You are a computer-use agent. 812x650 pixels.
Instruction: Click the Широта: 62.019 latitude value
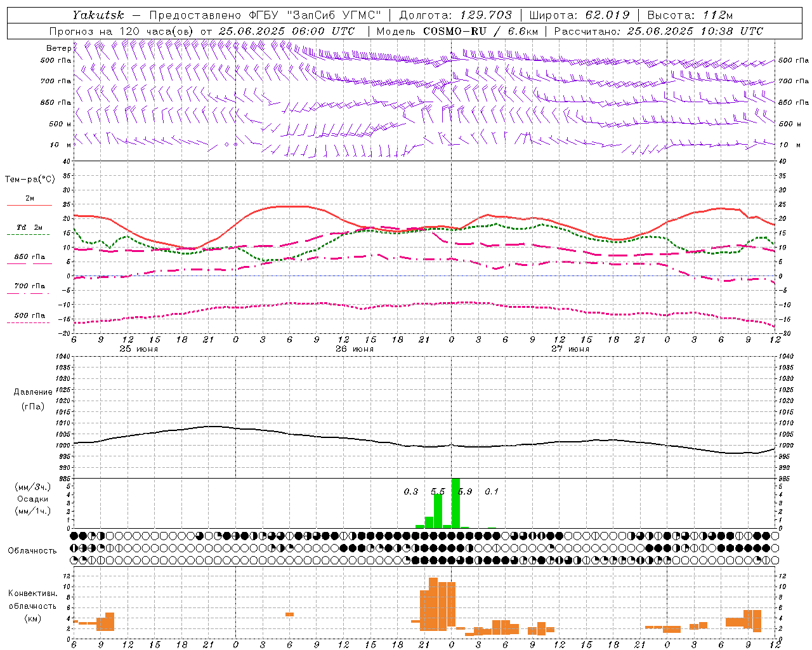pos(579,15)
